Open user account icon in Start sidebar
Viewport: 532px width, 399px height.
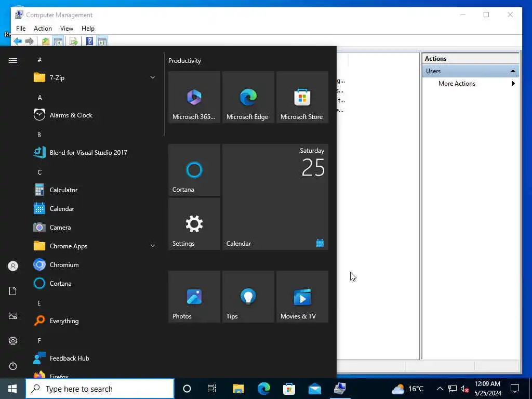(x=13, y=266)
